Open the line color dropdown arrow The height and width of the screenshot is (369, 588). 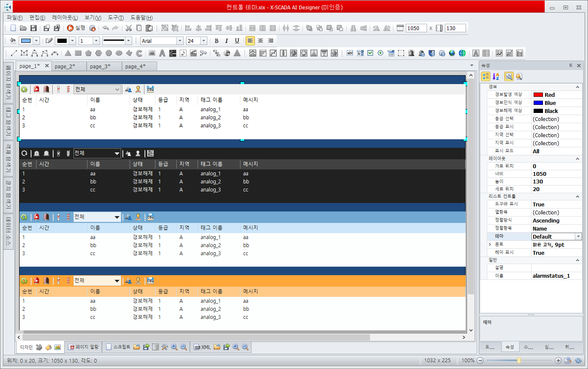click(72, 41)
